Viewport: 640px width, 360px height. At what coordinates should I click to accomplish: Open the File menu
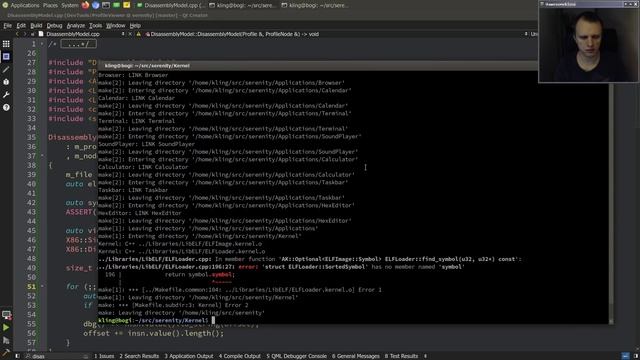click(x=7, y=25)
